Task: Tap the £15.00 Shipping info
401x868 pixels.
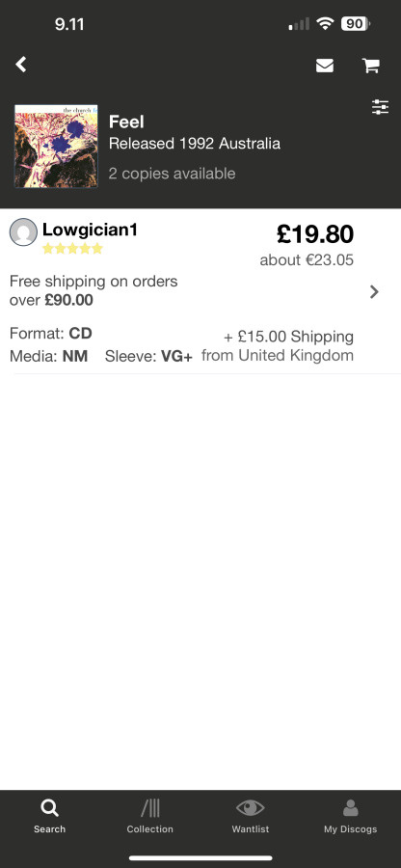Action: 288,337
